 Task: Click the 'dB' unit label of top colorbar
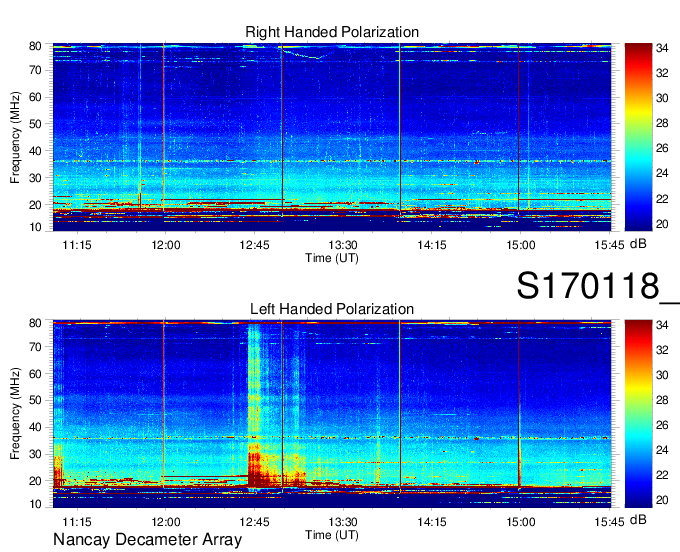(x=638, y=244)
